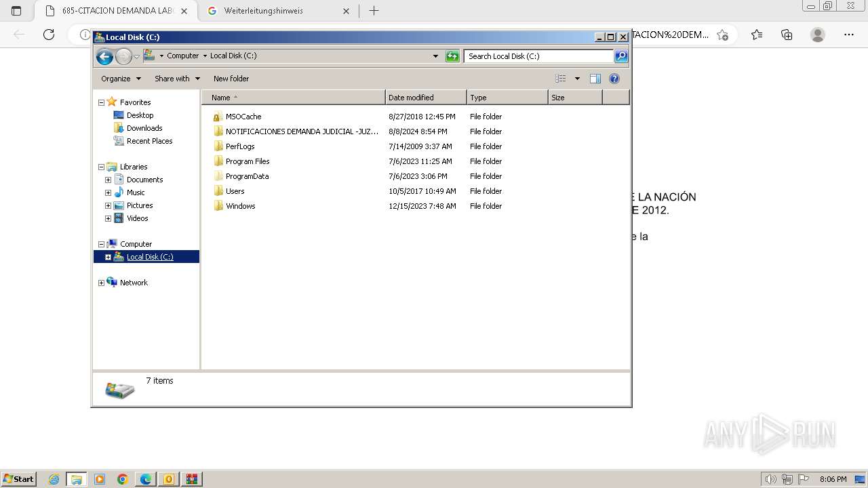This screenshot has height=488, width=868.
Task: Click the volume icon in system tray
Action: click(771, 479)
